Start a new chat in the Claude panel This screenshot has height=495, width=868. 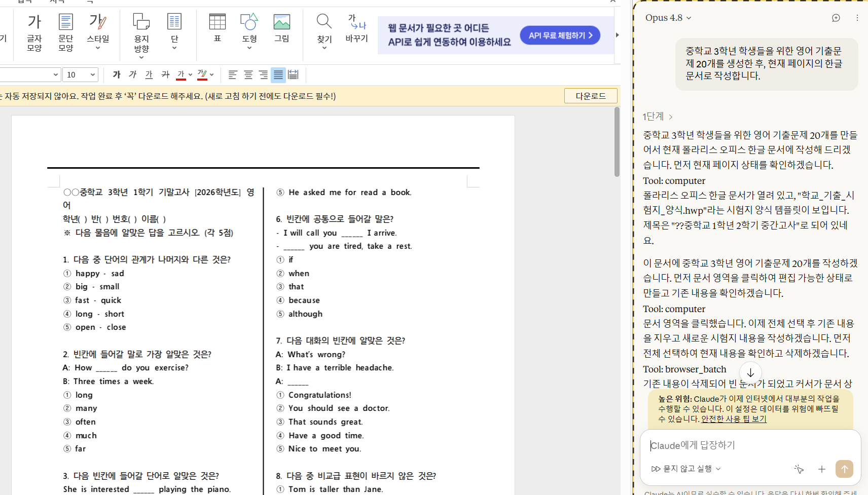coord(836,18)
